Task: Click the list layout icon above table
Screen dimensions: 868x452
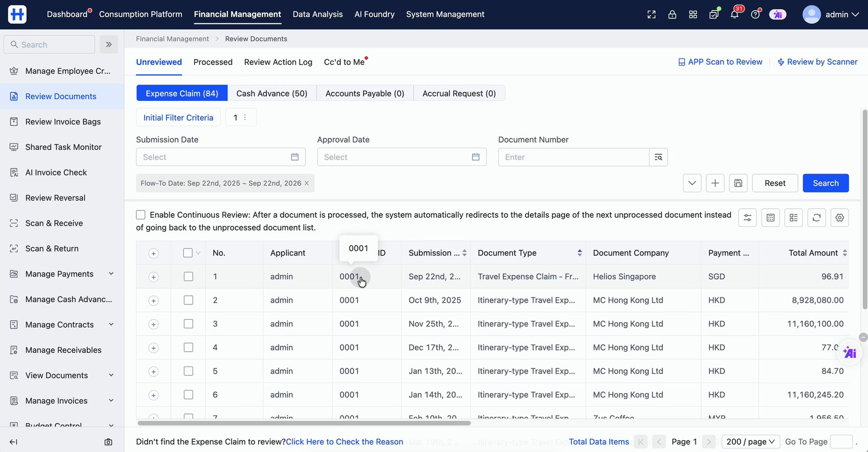Action: (x=794, y=218)
